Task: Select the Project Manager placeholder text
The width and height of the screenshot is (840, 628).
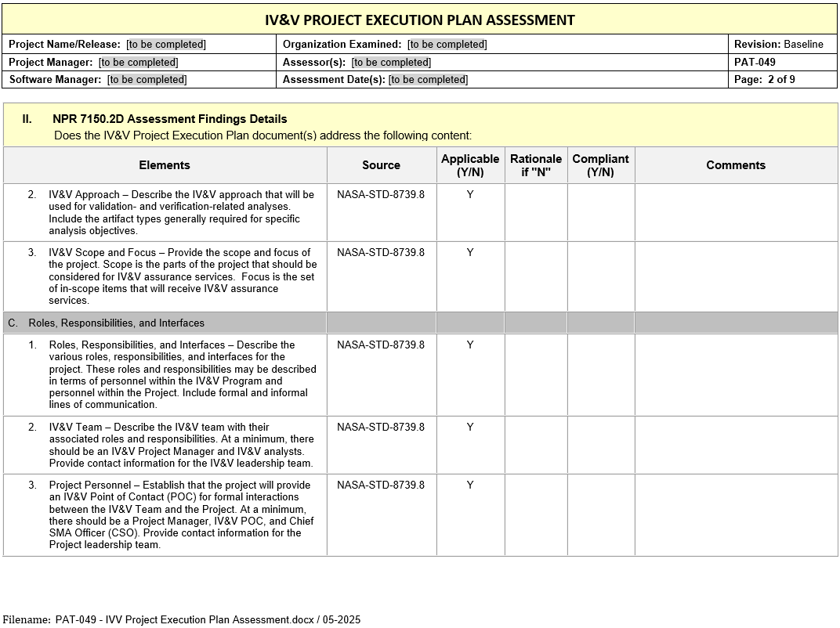Action: click(138, 62)
